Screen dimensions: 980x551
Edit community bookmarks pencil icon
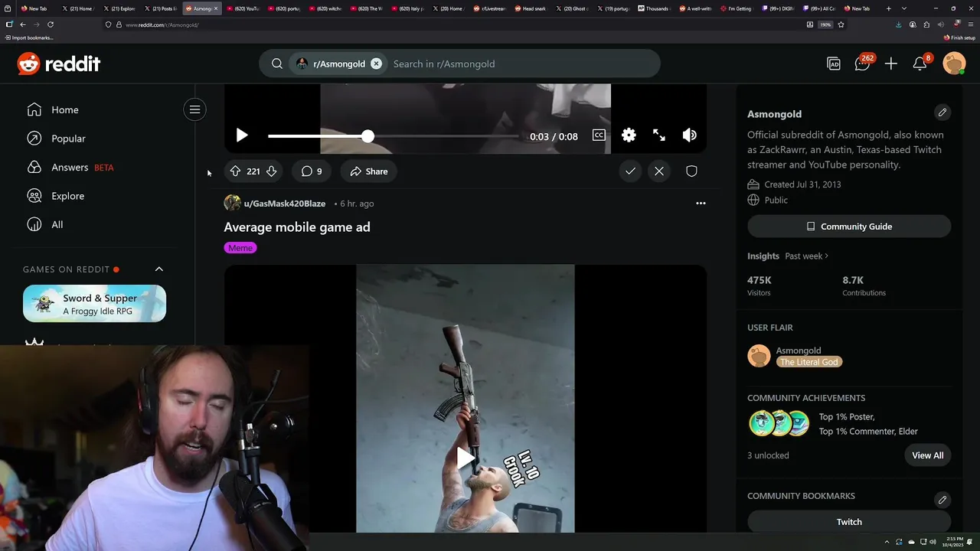[942, 500]
